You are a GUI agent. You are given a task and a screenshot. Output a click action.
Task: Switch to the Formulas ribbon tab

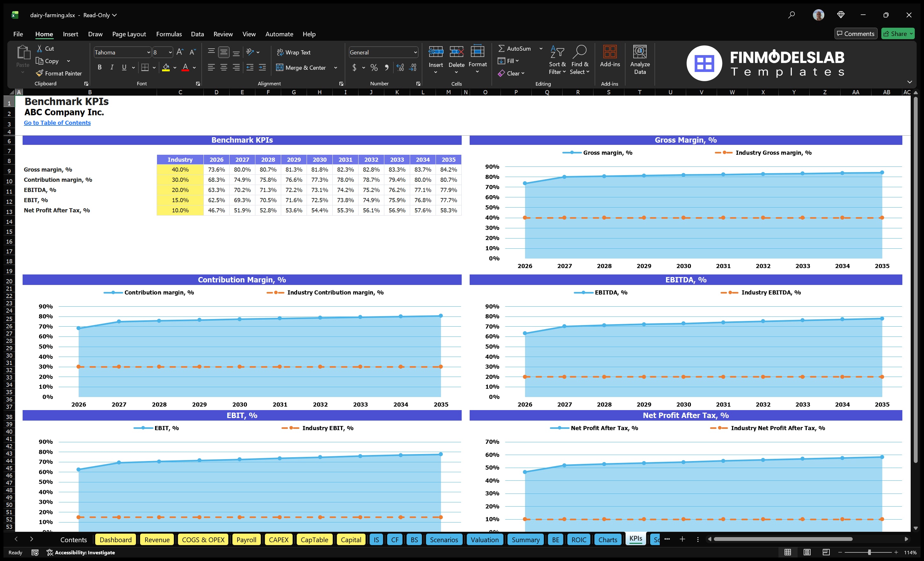click(169, 34)
